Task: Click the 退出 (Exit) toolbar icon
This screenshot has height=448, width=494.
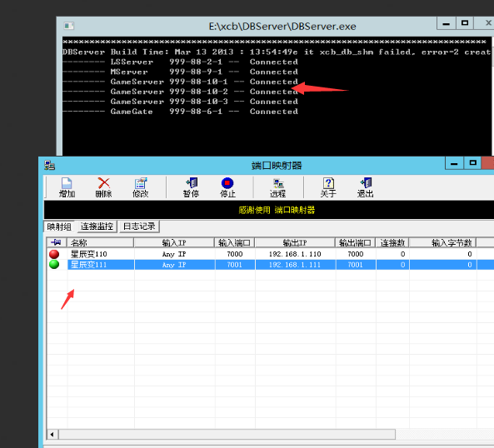Action: point(365,187)
